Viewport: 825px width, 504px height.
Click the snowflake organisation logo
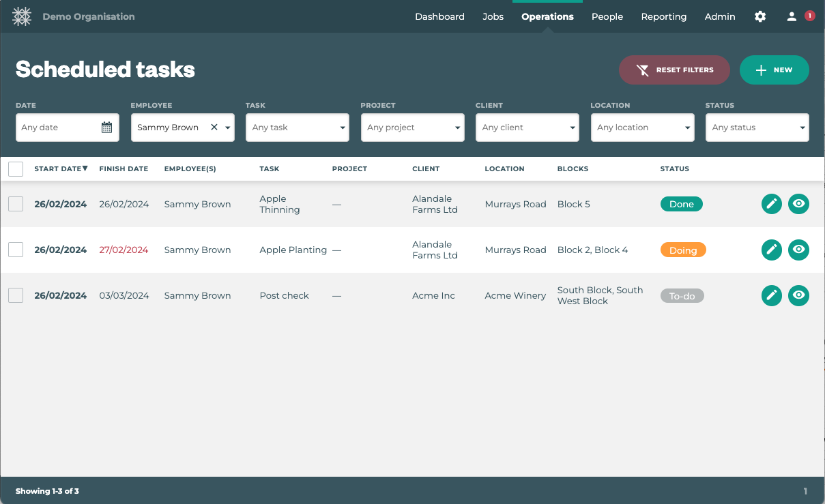22,16
